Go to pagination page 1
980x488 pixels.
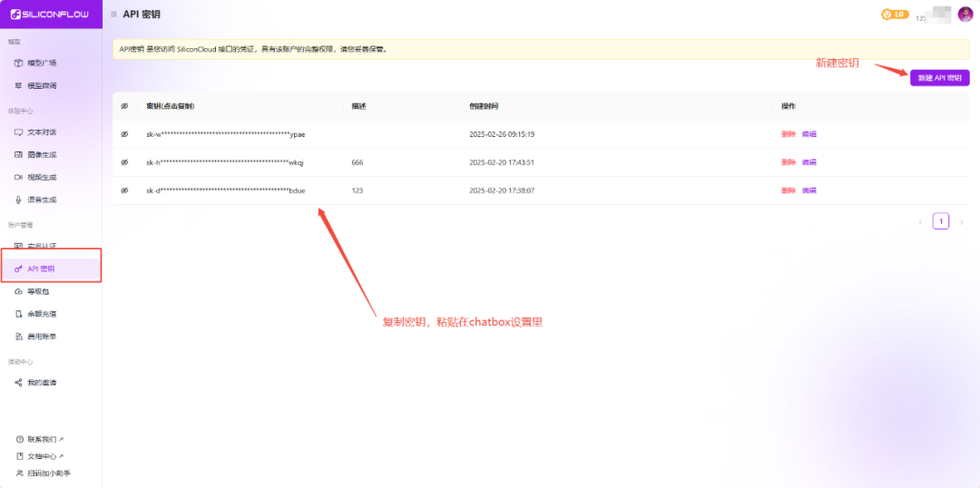point(941,221)
